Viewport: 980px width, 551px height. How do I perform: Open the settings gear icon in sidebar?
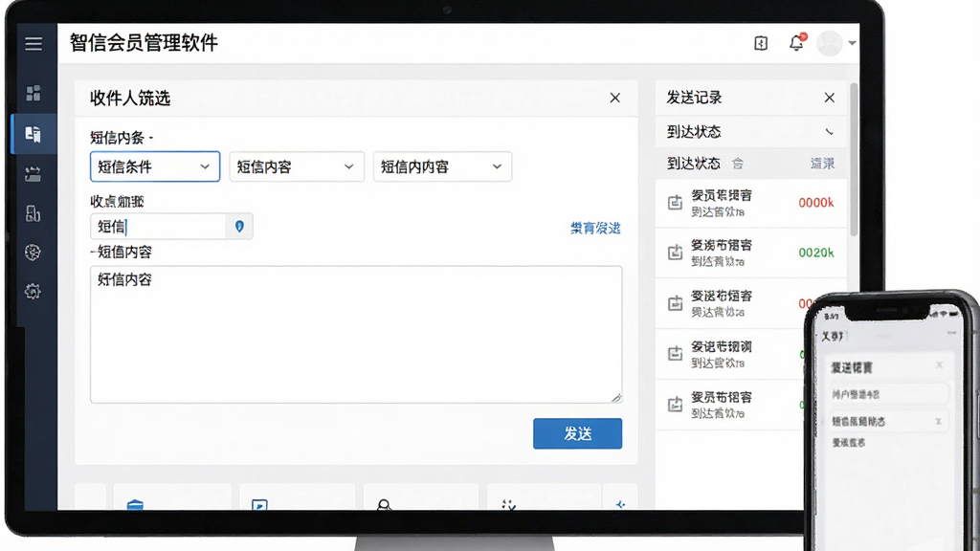pyautogui.click(x=33, y=291)
